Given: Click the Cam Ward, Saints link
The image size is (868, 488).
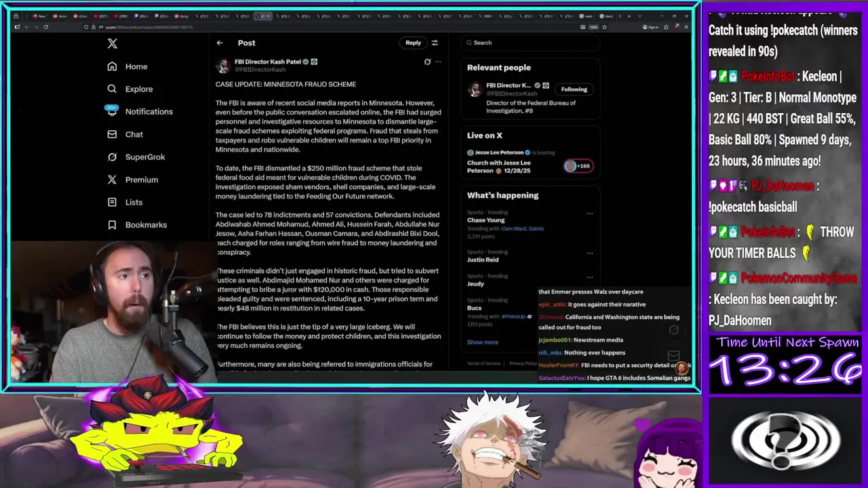Looking at the screenshot, I should click(523, 228).
